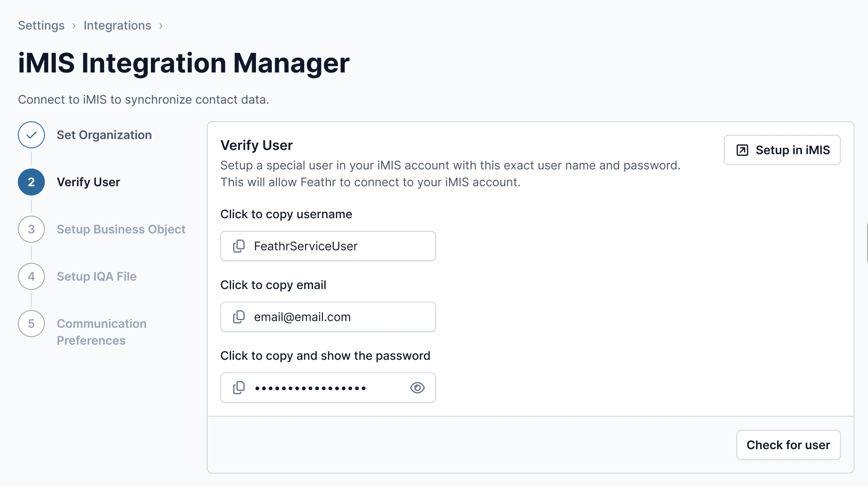Select the Set Organization step
868x487 pixels.
[x=104, y=135]
